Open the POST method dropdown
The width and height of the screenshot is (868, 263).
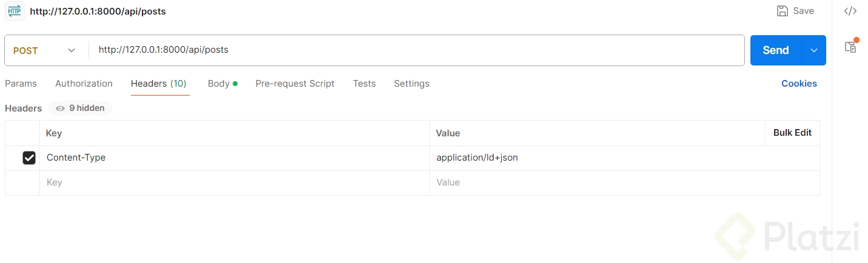(45, 50)
